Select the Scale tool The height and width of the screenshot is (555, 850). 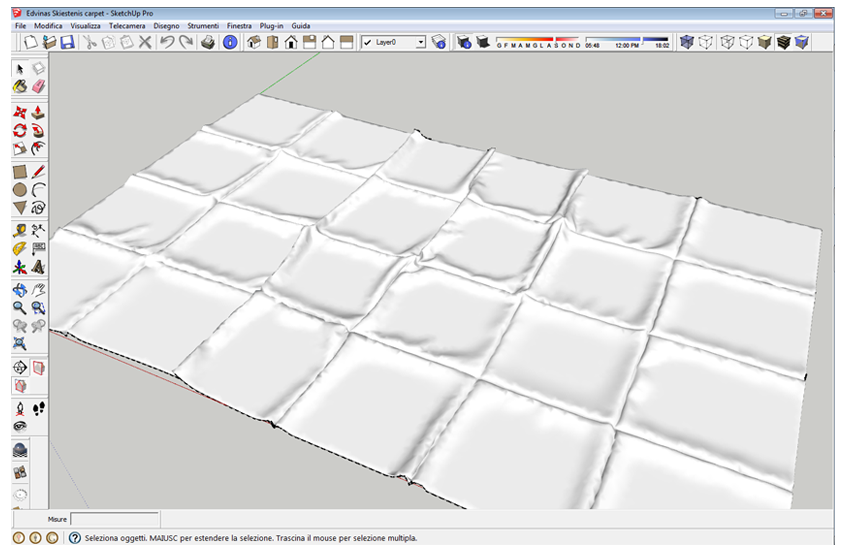[20, 149]
